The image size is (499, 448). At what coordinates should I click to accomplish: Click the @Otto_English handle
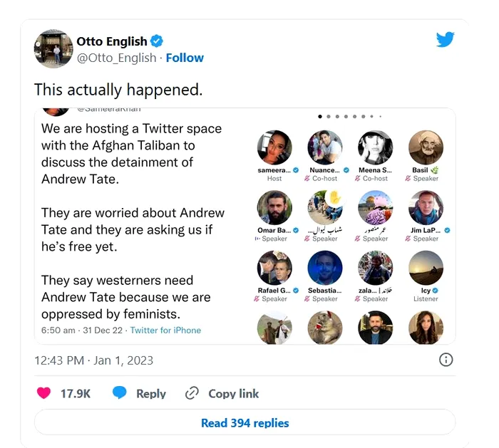point(116,58)
